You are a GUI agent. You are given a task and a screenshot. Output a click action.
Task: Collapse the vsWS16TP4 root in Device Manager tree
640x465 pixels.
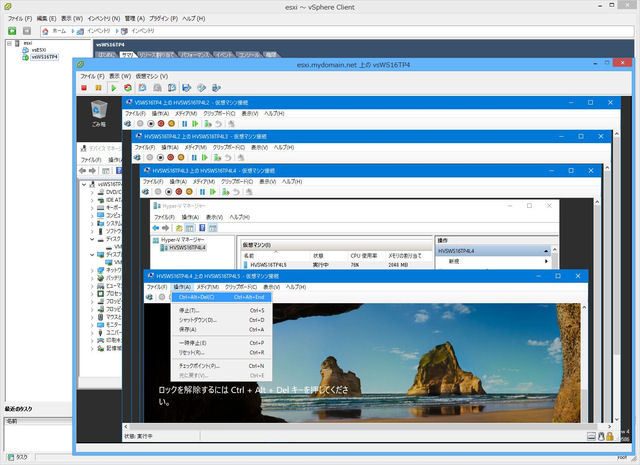point(84,185)
